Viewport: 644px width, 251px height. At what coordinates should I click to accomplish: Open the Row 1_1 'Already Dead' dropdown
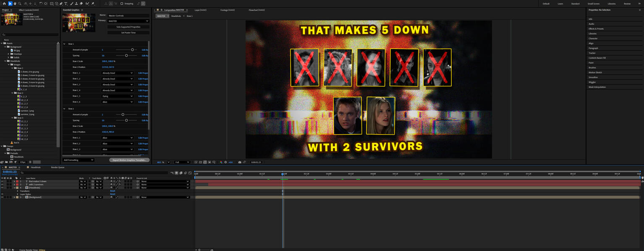[118, 73]
